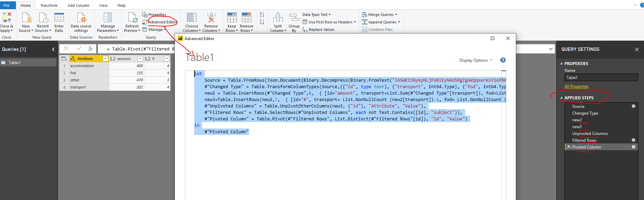
Task: Select the accomodation cell
Action: pyautogui.click(x=89, y=66)
